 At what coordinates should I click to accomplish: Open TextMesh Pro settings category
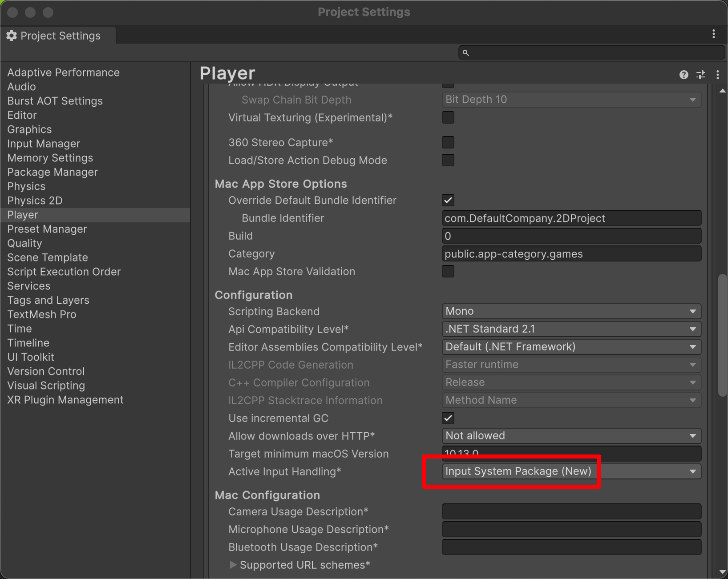point(42,314)
